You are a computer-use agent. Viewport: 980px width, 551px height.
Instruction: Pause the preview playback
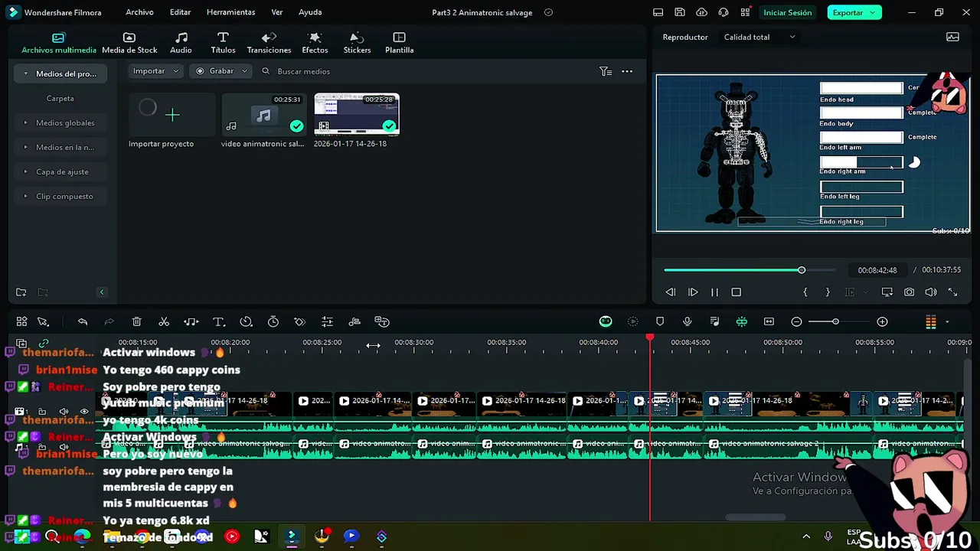[714, 292]
